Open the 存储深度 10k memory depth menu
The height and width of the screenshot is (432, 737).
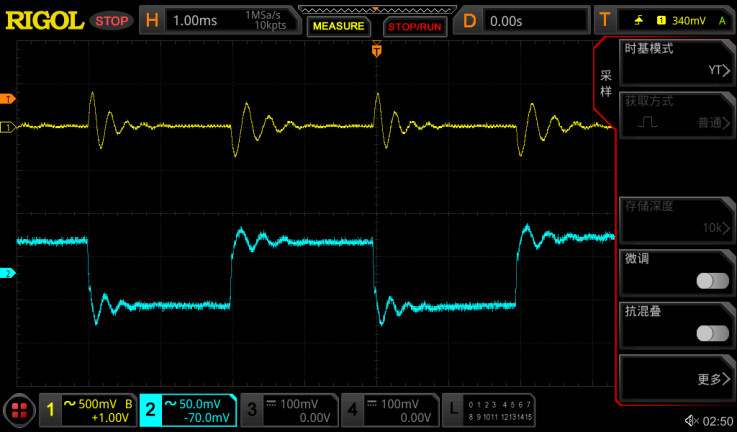(677, 220)
